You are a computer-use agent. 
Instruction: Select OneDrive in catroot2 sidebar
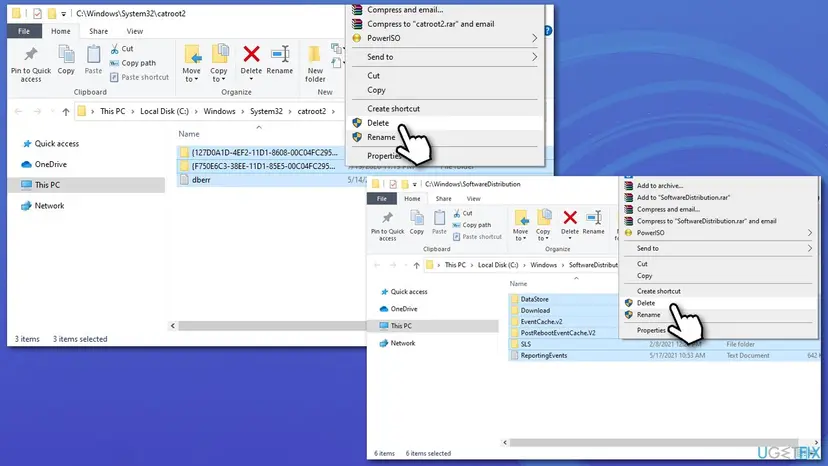pyautogui.click(x=44, y=164)
